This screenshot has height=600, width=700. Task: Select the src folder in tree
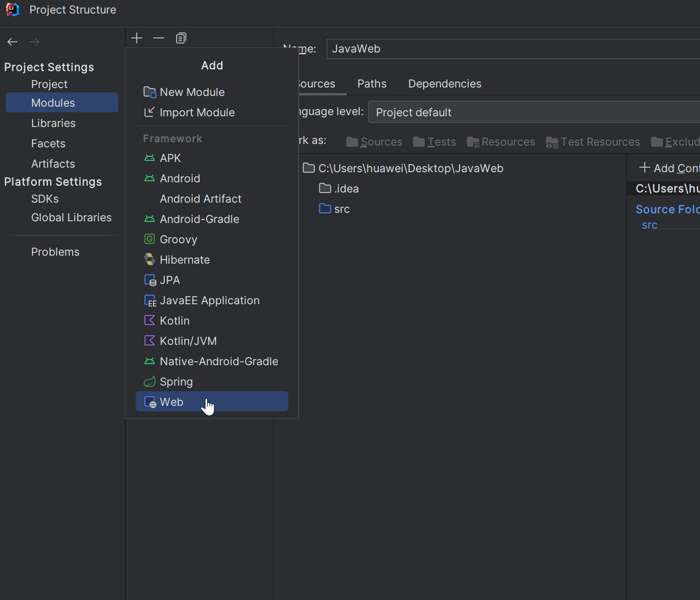click(342, 209)
